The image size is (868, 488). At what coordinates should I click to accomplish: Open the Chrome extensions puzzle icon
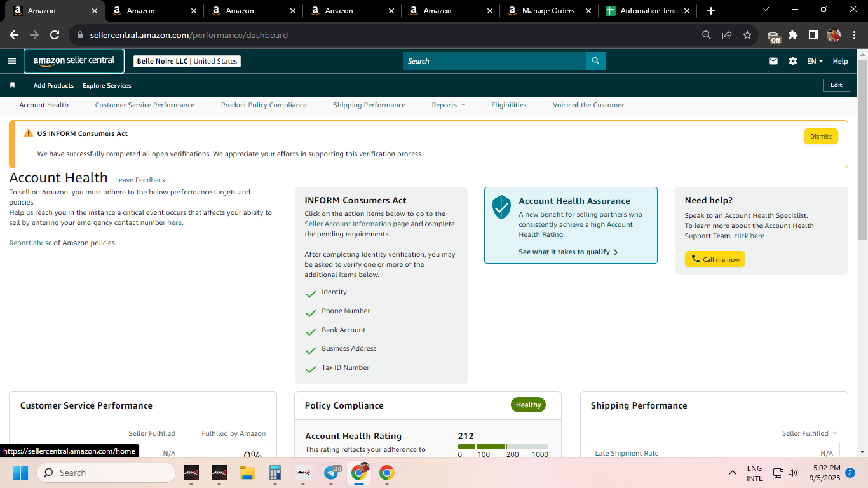click(x=793, y=35)
